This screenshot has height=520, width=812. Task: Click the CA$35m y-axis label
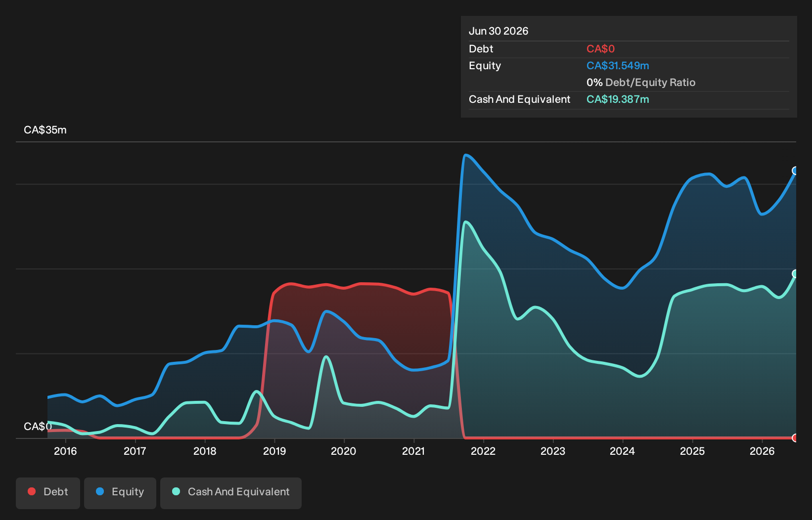pyautogui.click(x=45, y=130)
